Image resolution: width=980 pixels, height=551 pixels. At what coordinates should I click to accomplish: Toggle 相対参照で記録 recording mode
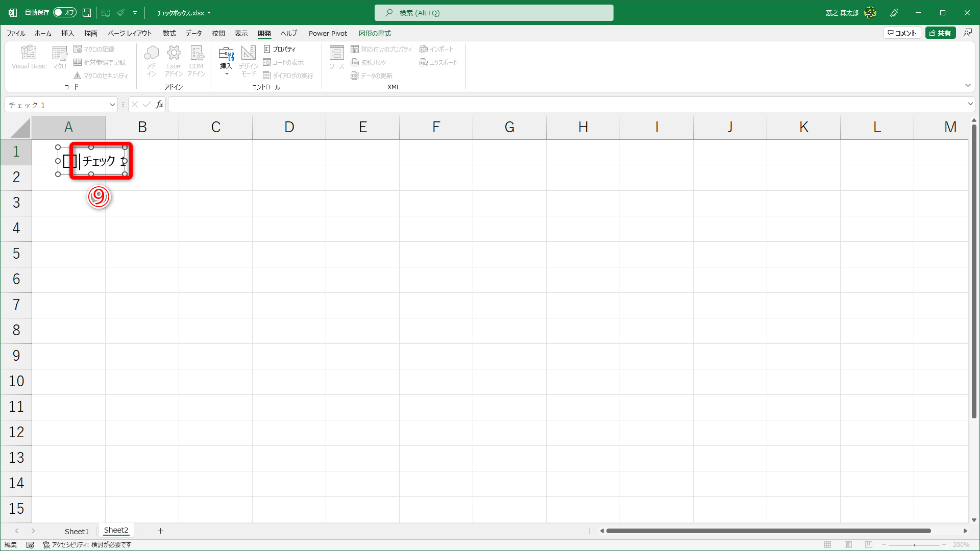(100, 62)
